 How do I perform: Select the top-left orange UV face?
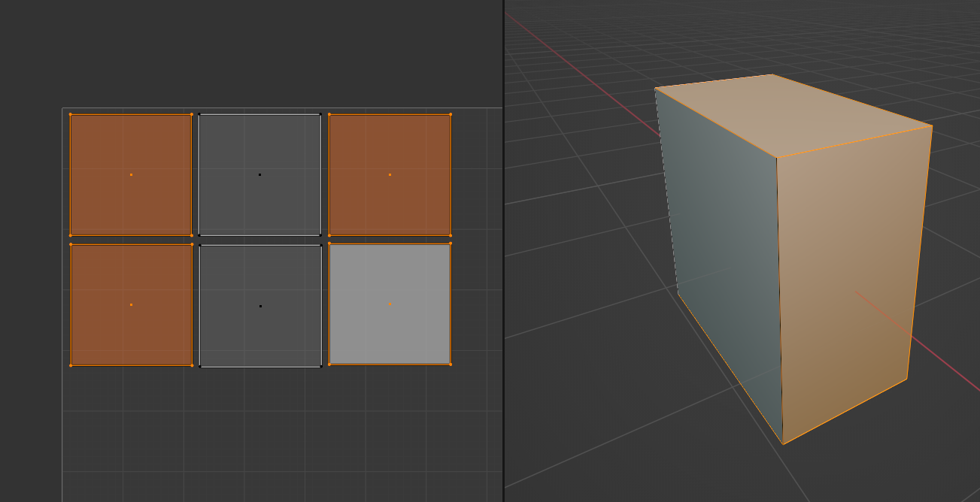(x=131, y=175)
